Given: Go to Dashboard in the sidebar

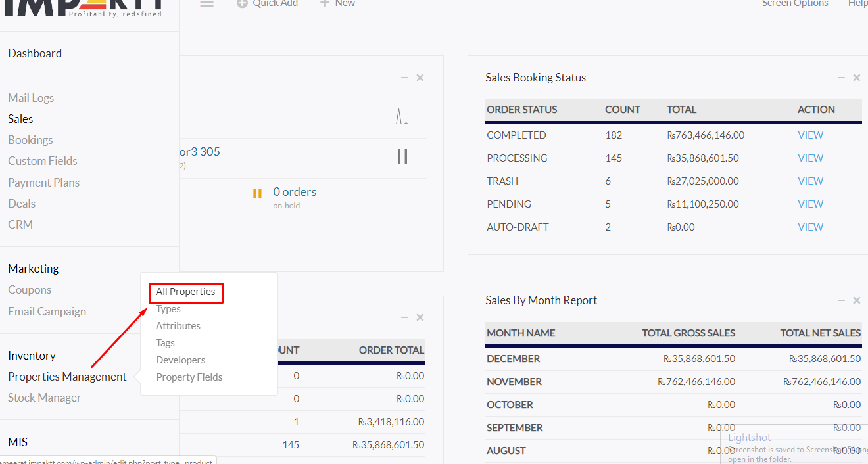Looking at the screenshot, I should pyautogui.click(x=35, y=53).
